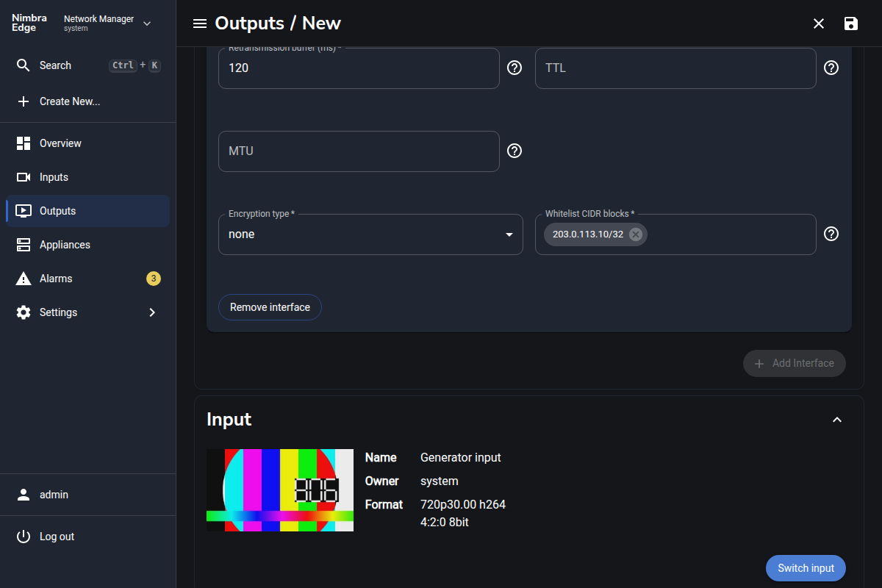
Task: Click the Alarms badge showing 3
Action: [x=153, y=279]
